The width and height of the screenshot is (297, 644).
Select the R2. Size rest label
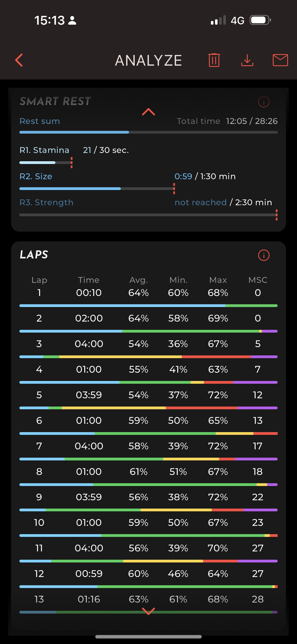point(36,176)
